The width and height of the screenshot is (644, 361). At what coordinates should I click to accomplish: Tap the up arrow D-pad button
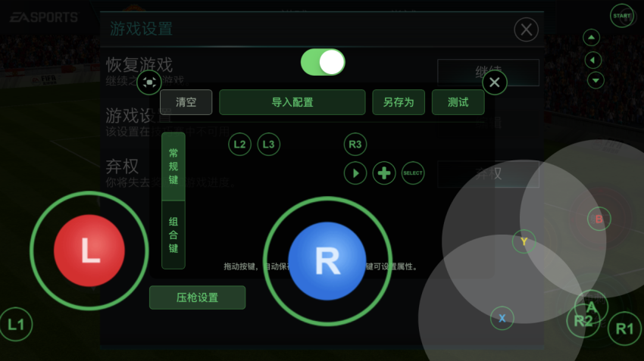(592, 38)
